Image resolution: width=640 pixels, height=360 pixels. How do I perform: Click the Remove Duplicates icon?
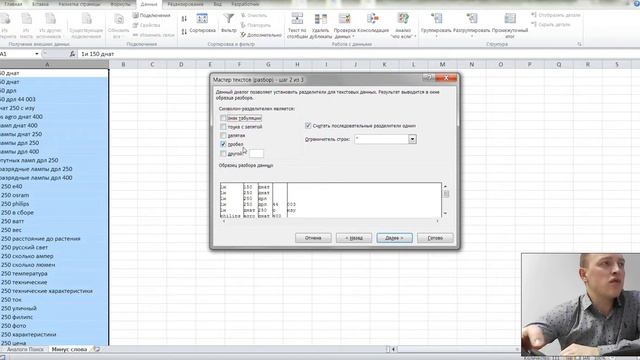tap(320, 19)
